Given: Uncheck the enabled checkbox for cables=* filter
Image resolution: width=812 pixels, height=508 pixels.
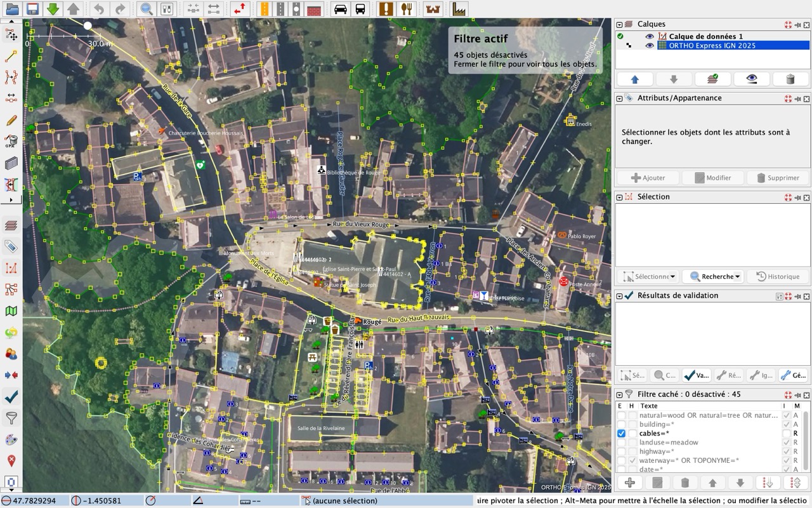Looking at the screenshot, I should coord(621,433).
